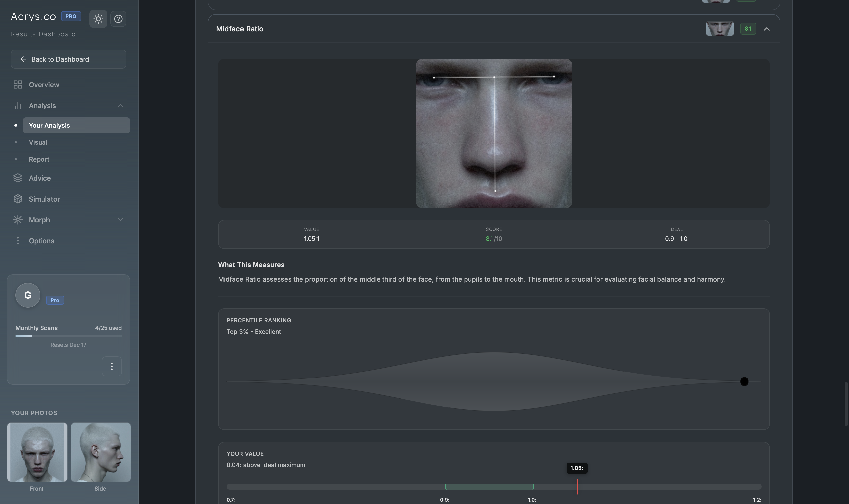Open Advice via layers icon

(18, 178)
